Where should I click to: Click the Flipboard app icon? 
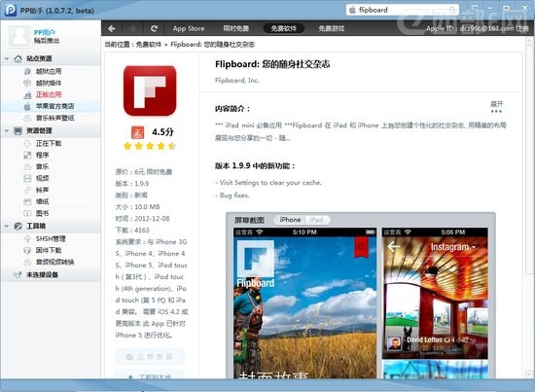point(150,90)
